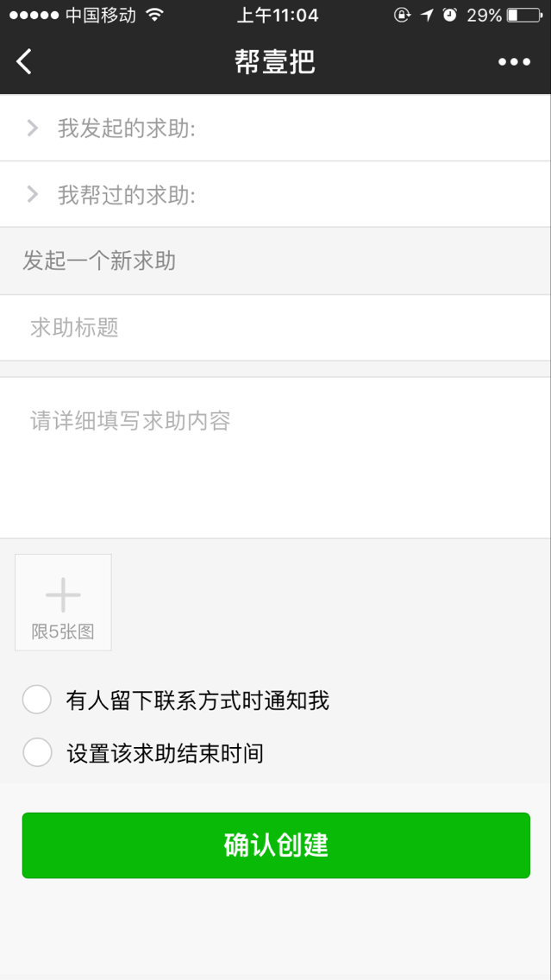This screenshot has height=980, width=551.
Task: Tap the Wi-Fi status icon
Action: click(155, 15)
